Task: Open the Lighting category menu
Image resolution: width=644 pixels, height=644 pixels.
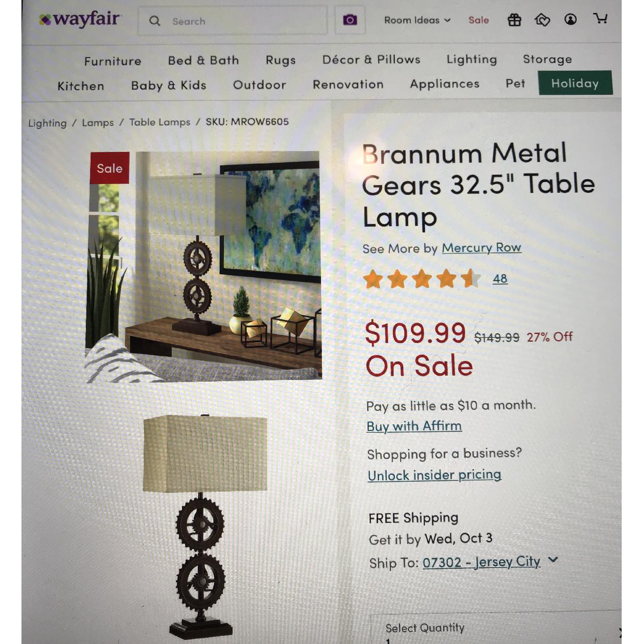Action: [x=471, y=60]
